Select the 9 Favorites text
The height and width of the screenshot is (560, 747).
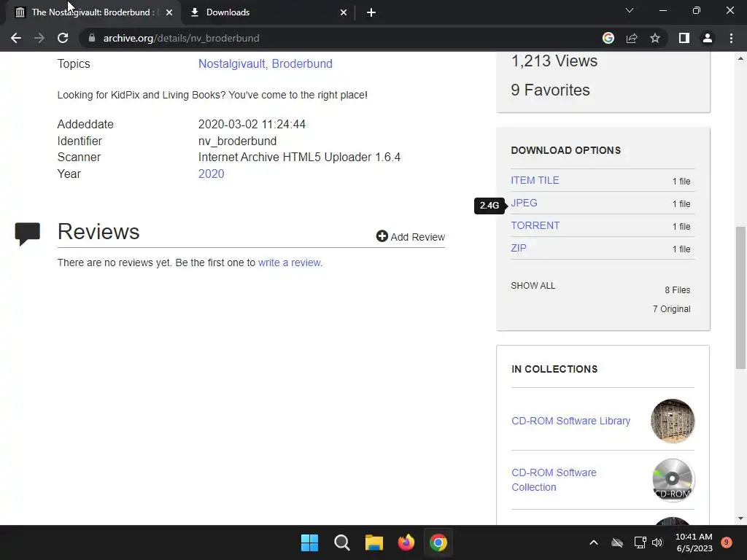550,90
